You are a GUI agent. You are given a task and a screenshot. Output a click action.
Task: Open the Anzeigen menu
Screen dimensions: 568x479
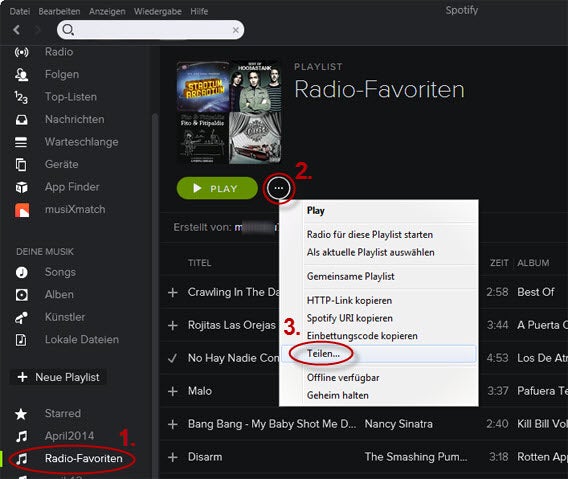click(107, 12)
